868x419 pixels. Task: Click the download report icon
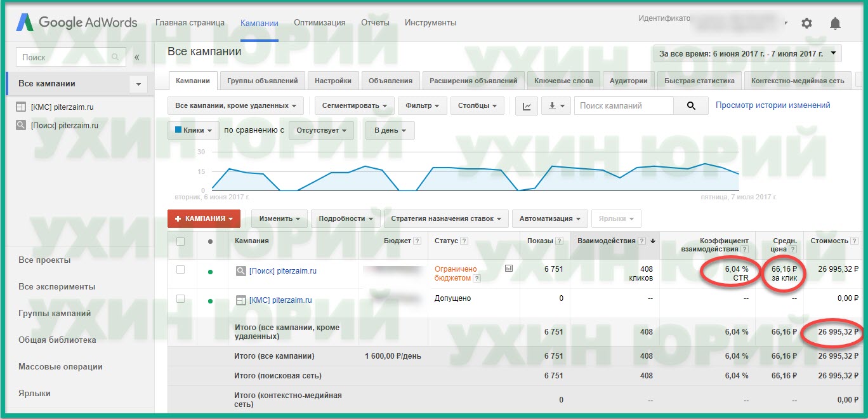pos(553,105)
